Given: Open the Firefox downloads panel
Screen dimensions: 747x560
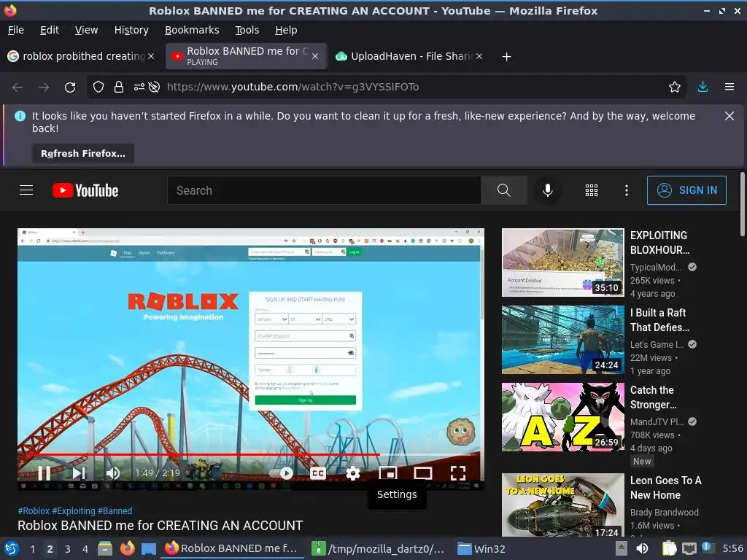Looking at the screenshot, I should [x=703, y=87].
